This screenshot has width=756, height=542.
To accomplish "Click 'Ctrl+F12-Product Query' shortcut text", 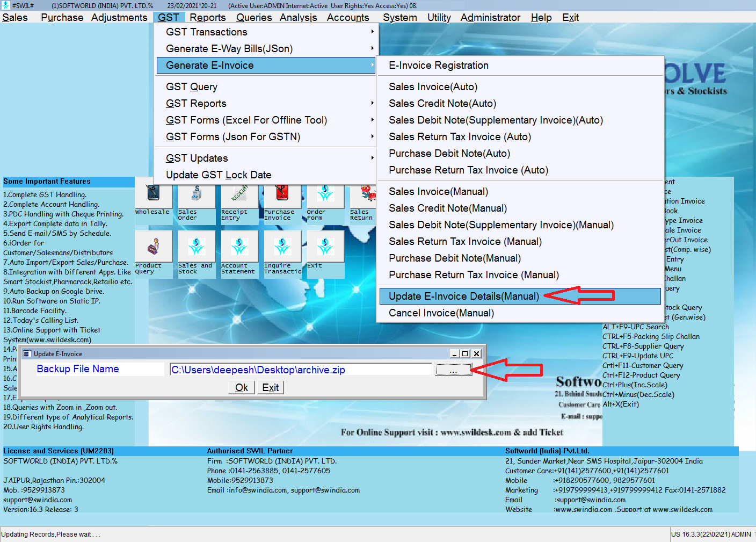I will point(641,375).
